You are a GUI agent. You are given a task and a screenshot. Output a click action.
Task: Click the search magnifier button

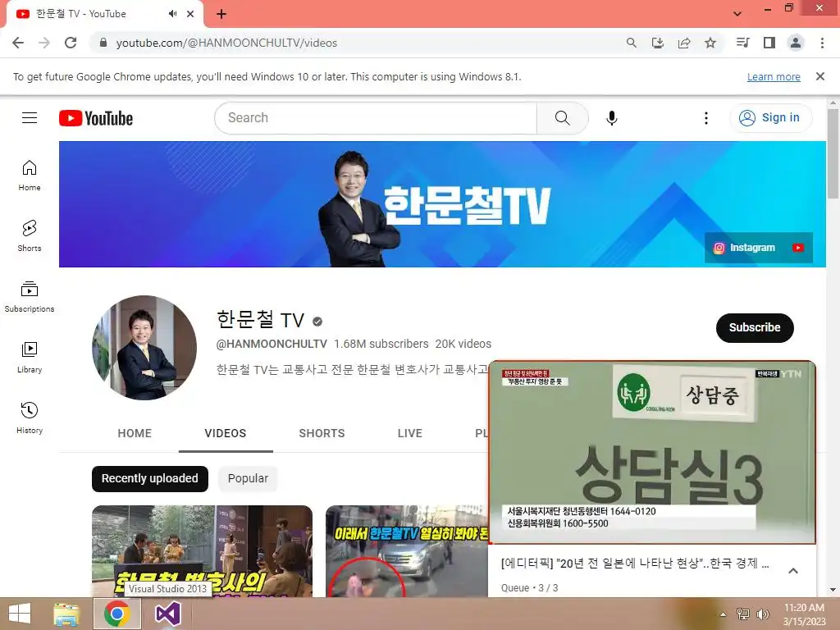563,118
